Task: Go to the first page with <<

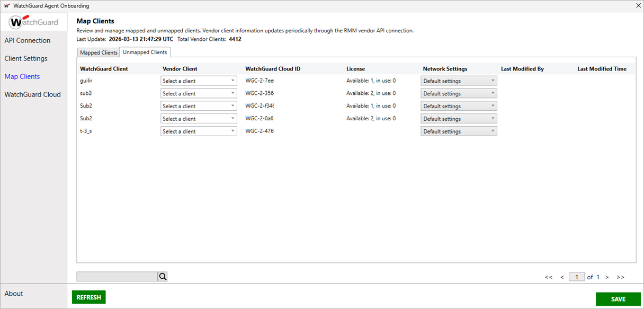Action: (549, 277)
